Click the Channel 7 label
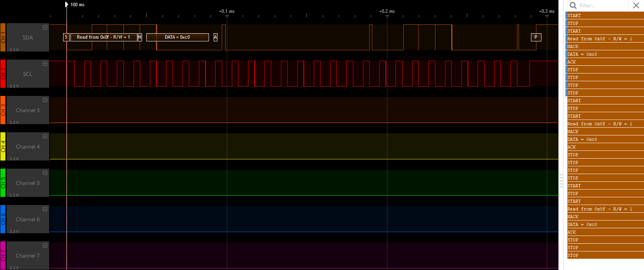Screen dimensions: 644x270 point(28,256)
